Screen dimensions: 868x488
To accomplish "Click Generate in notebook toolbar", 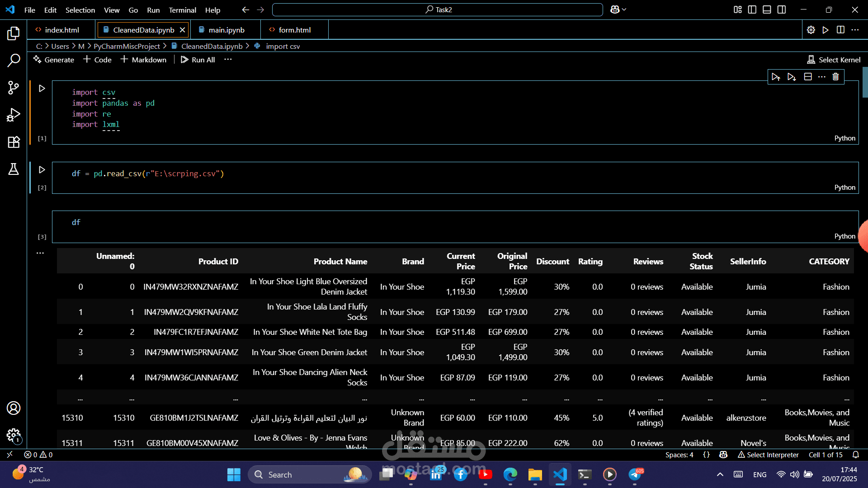I will click(x=54, y=60).
